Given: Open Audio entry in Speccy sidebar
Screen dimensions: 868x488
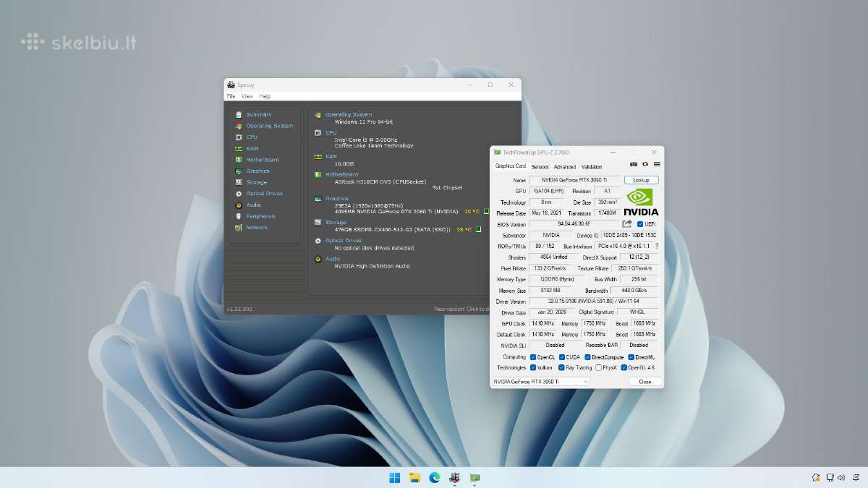Looking at the screenshot, I should pyautogui.click(x=253, y=205).
